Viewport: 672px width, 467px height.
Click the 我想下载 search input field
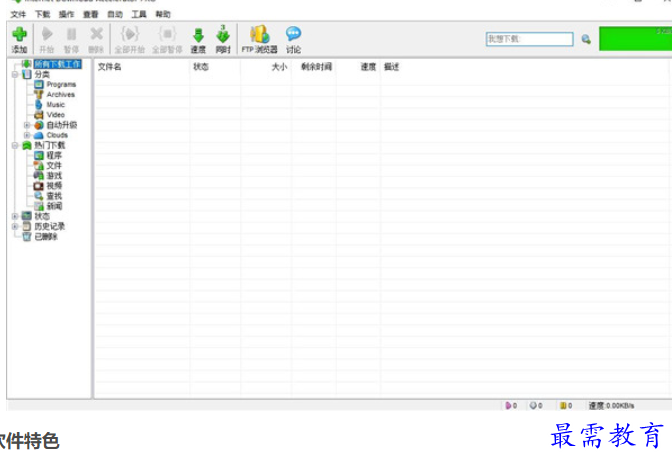[530, 39]
